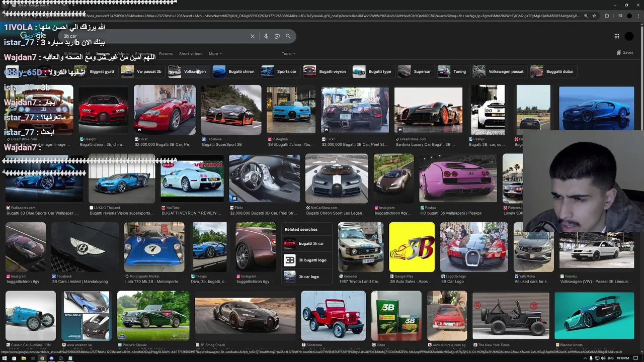Select the Bugatti type chip
The image size is (644, 362).
[373, 71]
